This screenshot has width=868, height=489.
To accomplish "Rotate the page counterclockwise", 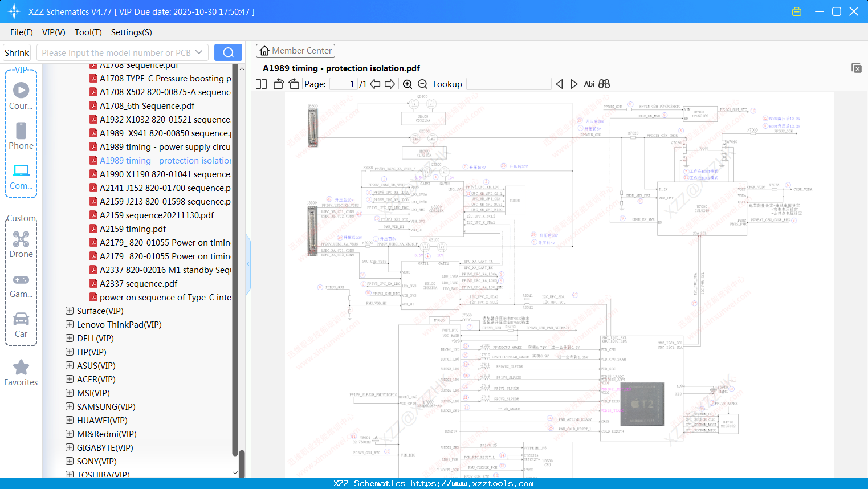I will [x=278, y=84].
